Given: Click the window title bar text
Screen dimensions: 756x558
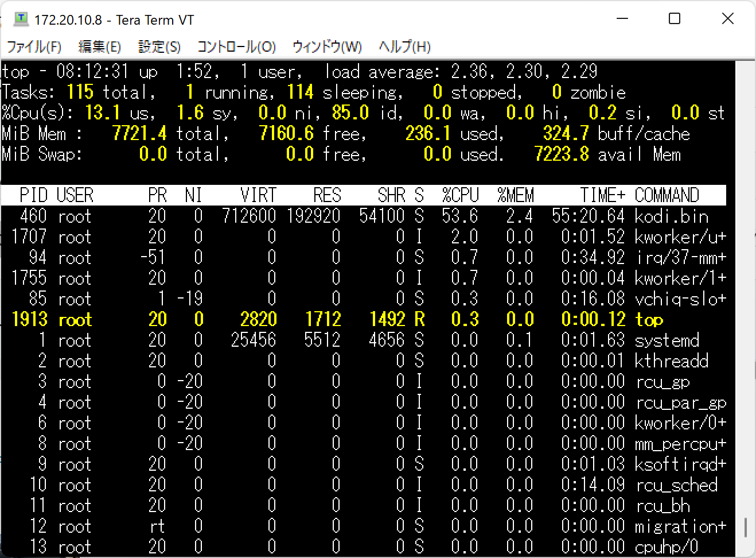Looking at the screenshot, I should coord(114,20).
